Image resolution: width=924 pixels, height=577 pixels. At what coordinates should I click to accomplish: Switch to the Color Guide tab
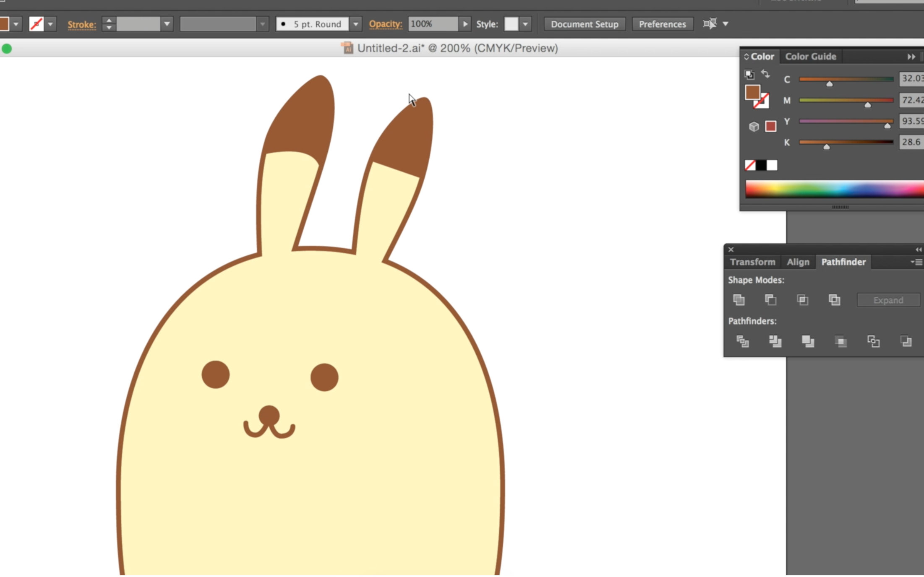[x=810, y=56]
